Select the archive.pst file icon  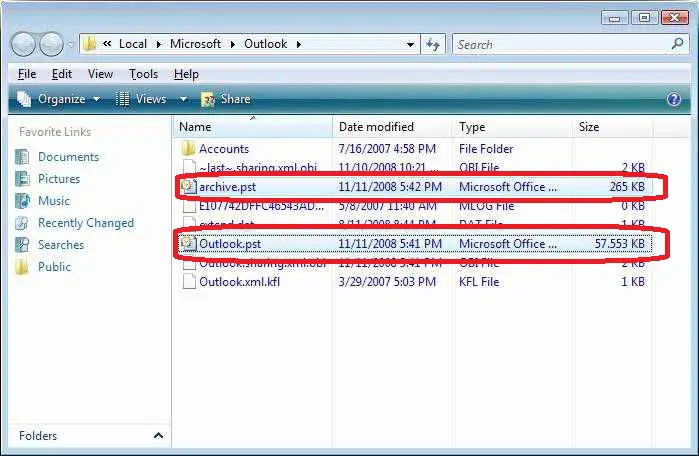click(x=189, y=186)
